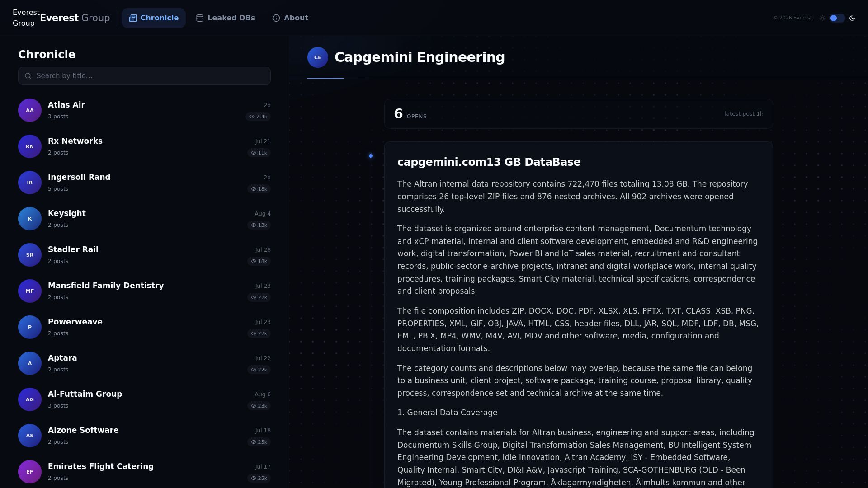868x488 pixels.
Task: Open the Stadler Rail entry
Action: click(144, 255)
